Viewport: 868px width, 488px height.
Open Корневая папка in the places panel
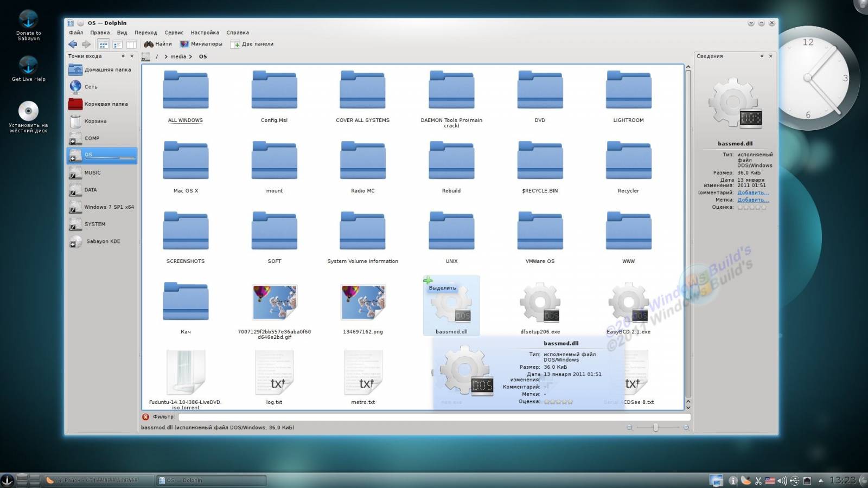point(102,104)
